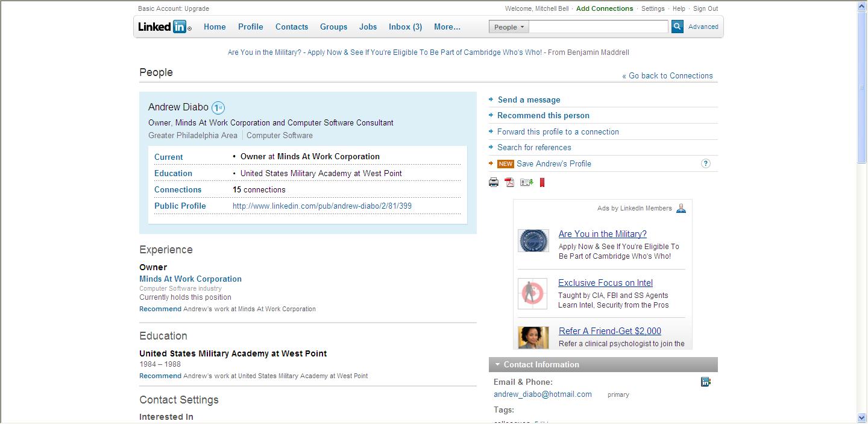Click the 1st degree connection badge
868x424 pixels.
pyautogui.click(x=218, y=108)
